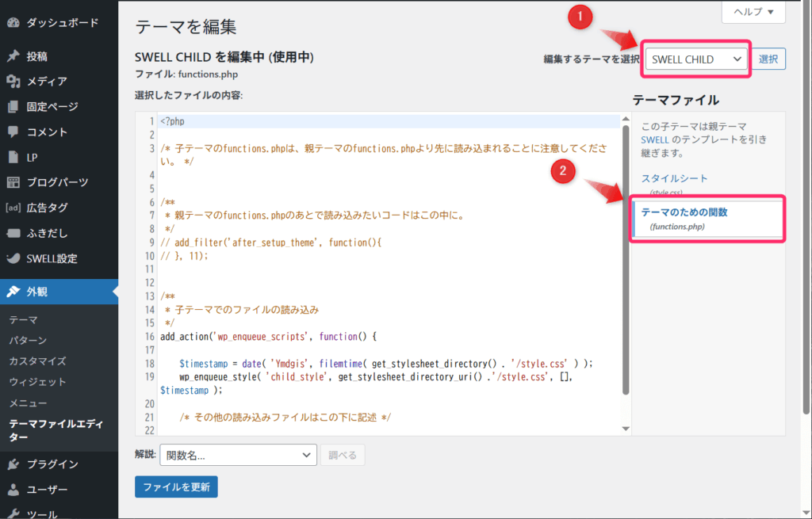Image resolution: width=812 pixels, height=519 pixels.
Task: Click the balloon icon beside ふきだし
Action: coord(13,233)
